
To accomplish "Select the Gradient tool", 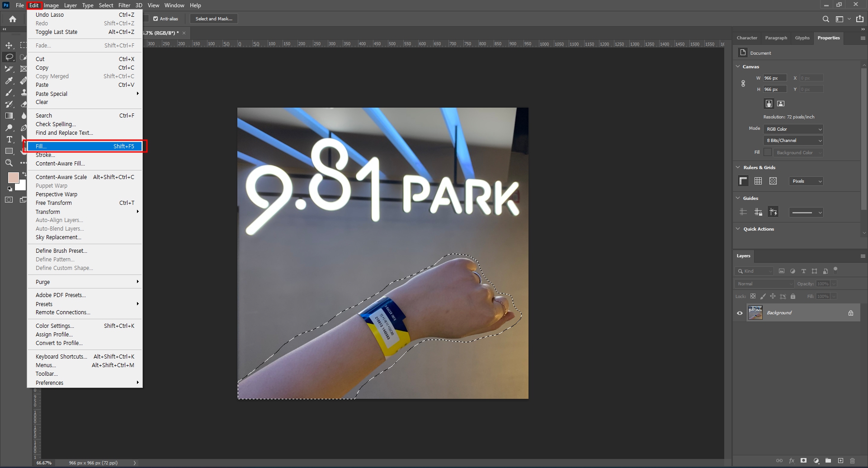I will [x=9, y=116].
